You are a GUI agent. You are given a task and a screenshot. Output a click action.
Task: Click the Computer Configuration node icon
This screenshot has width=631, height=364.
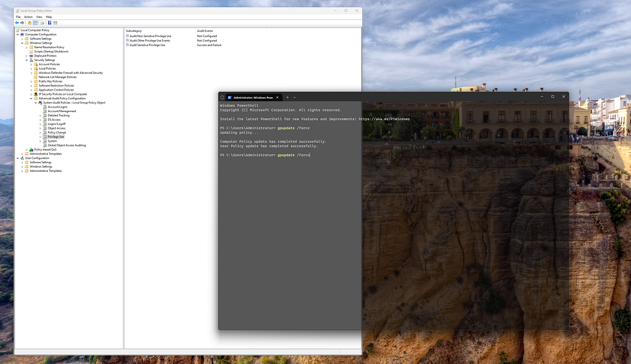click(22, 34)
